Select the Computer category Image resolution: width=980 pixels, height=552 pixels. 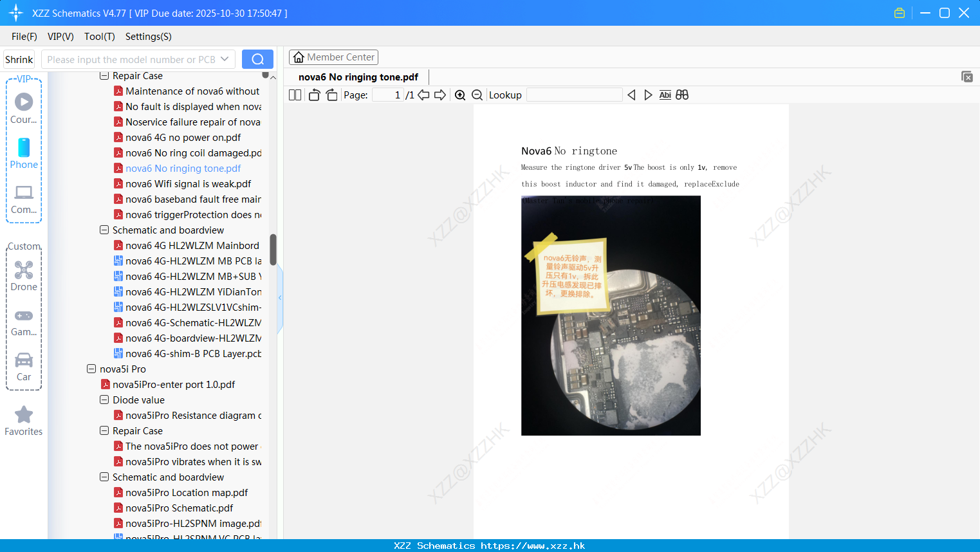[24, 199]
